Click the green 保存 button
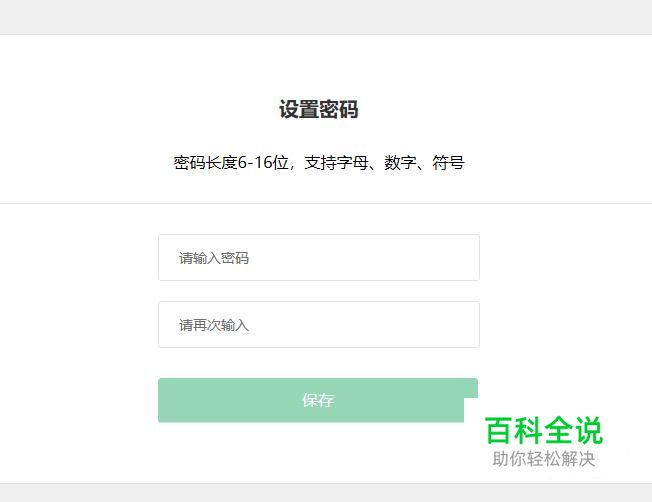652x502 pixels. pyautogui.click(x=318, y=400)
